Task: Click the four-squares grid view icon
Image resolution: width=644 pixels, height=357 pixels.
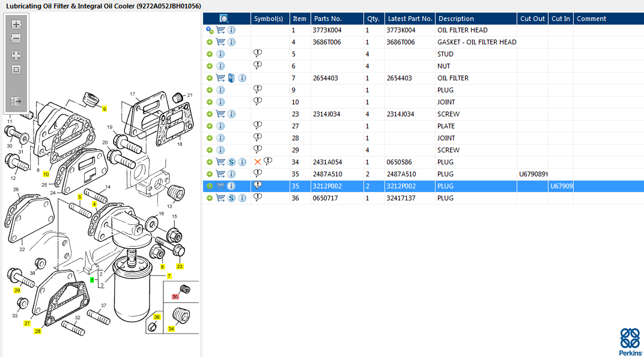Action: [16, 55]
